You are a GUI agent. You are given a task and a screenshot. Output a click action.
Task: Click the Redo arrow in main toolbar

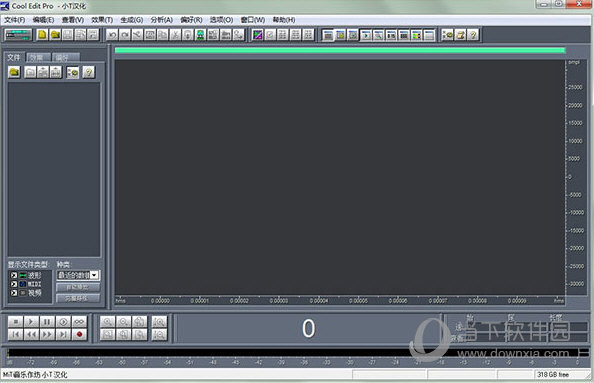point(124,35)
